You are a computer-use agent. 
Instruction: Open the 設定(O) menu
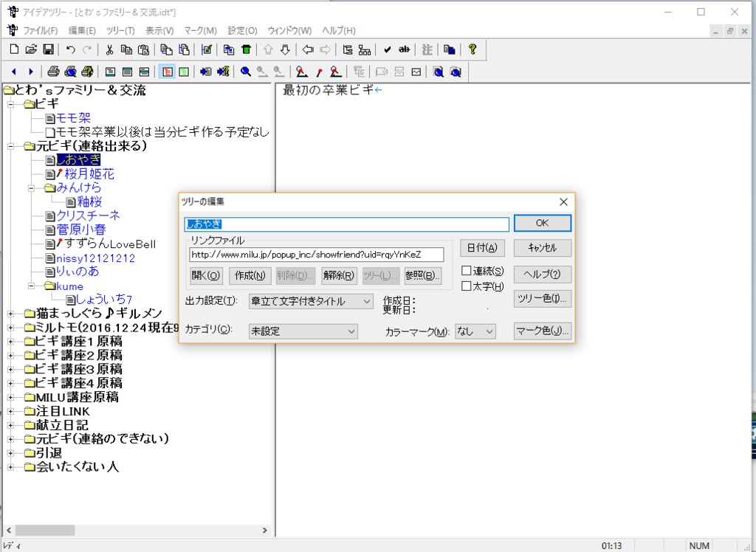click(x=242, y=31)
